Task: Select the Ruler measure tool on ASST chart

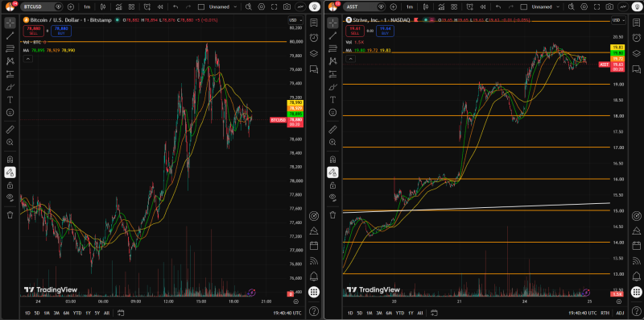Action: (x=332, y=130)
